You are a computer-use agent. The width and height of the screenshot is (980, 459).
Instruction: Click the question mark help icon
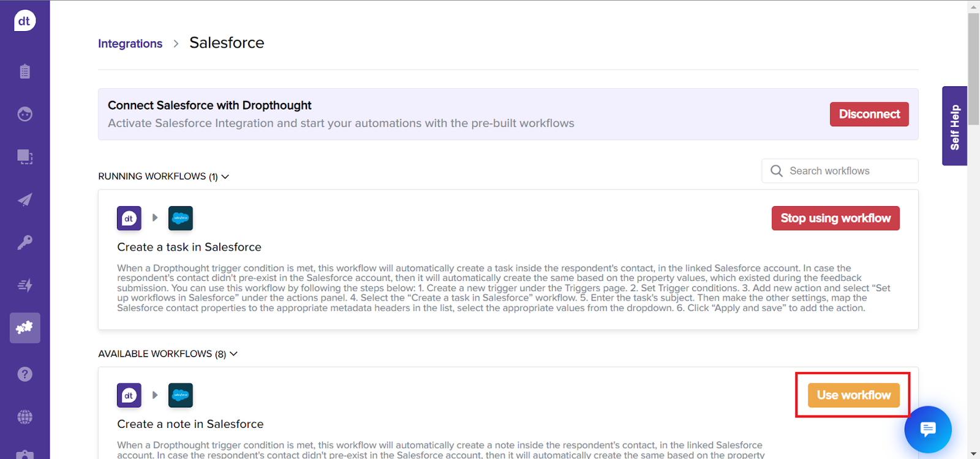pyautogui.click(x=24, y=374)
